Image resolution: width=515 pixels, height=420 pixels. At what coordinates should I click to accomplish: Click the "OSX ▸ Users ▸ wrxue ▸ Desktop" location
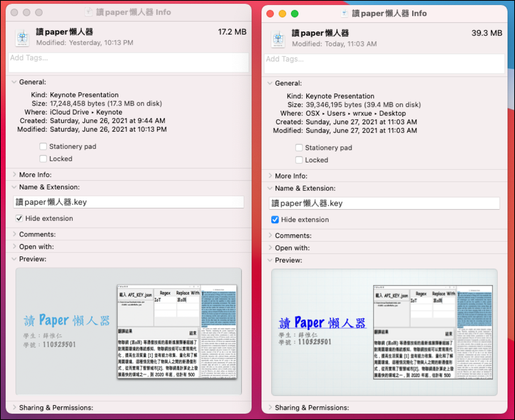(x=356, y=113)
